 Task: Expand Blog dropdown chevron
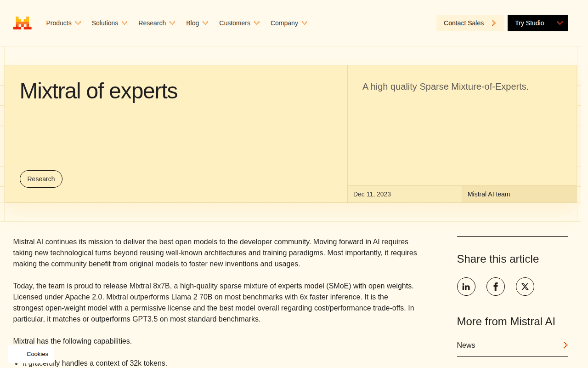click(x=205, y=23)
